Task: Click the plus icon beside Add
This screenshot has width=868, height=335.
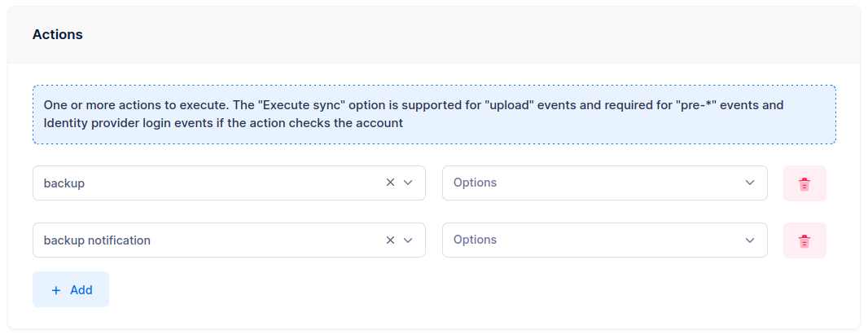Action: 55,290
